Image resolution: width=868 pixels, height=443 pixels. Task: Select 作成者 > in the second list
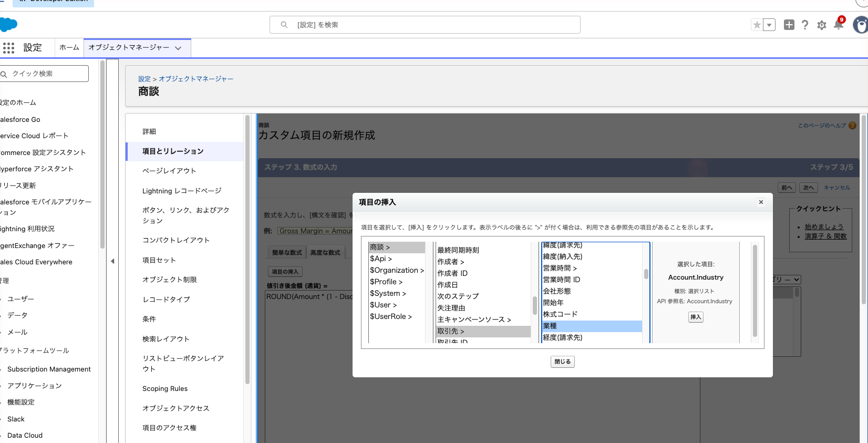(483, 262)
